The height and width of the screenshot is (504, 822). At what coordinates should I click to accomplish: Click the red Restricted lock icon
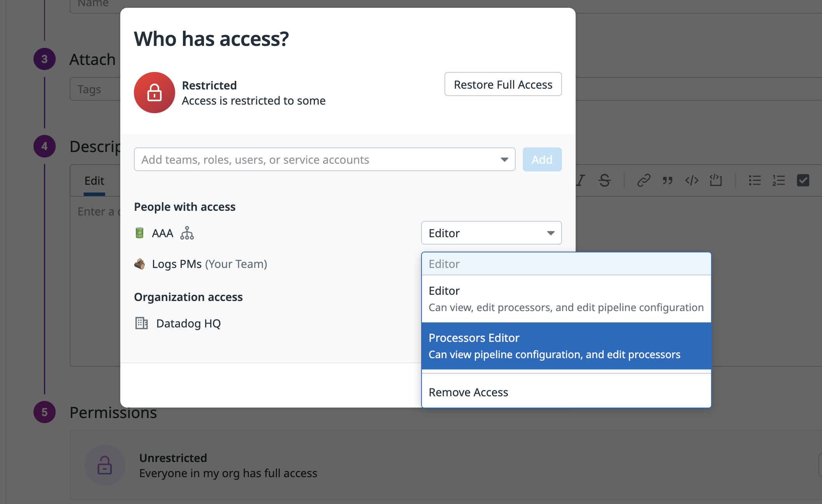pos(155,93)
